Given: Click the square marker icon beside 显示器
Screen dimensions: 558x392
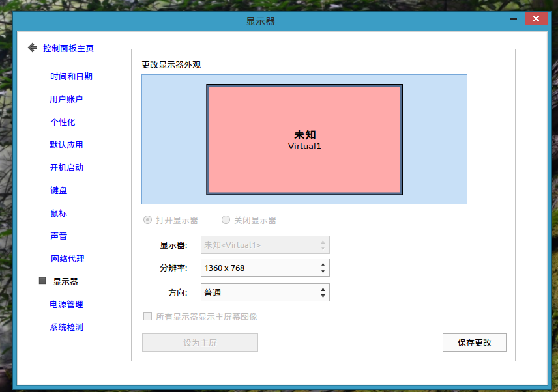Looking at the screenshot, I should point(42,281).
